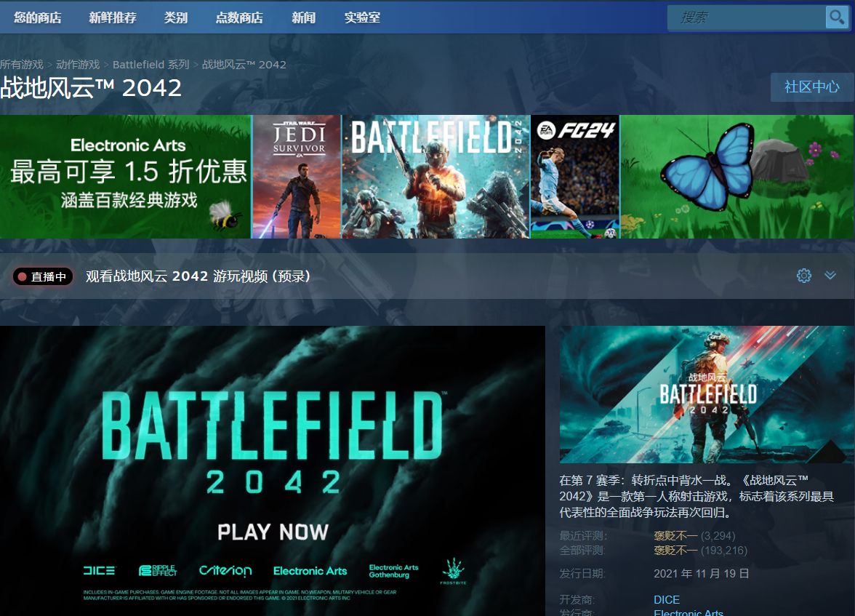Open EA FC24 game capsule
The width and height of the screenshot is (855, 616).
575,176
